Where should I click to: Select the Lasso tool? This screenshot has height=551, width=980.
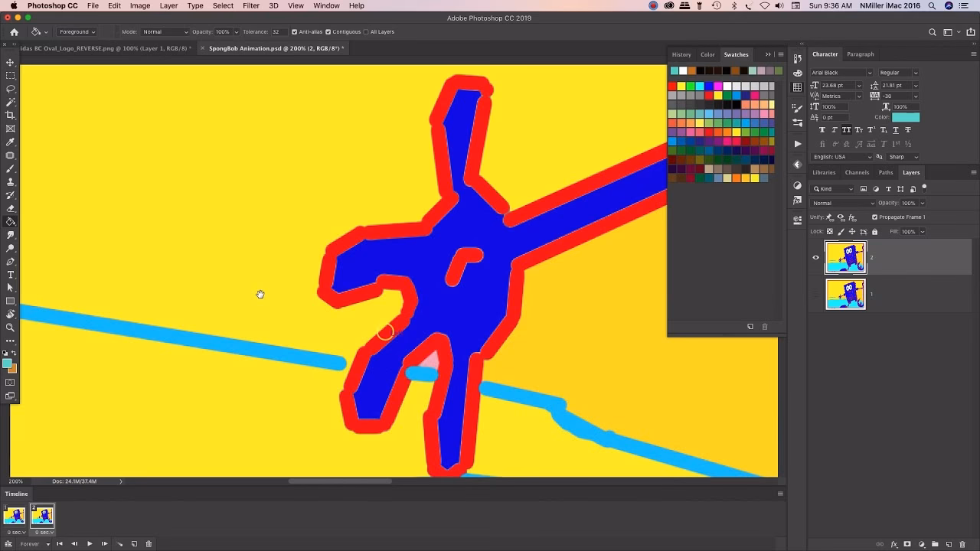[x=9, y=90]
